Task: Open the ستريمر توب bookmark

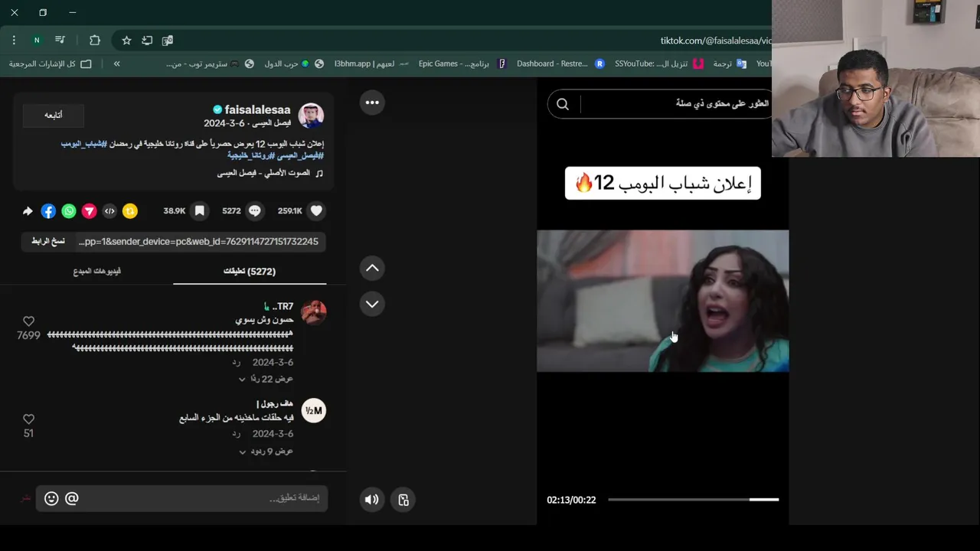Action: pos(210,64)
